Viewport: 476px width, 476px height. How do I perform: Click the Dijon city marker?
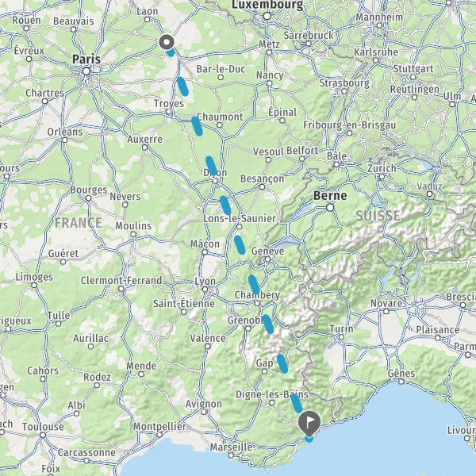[x=215, y=181]
